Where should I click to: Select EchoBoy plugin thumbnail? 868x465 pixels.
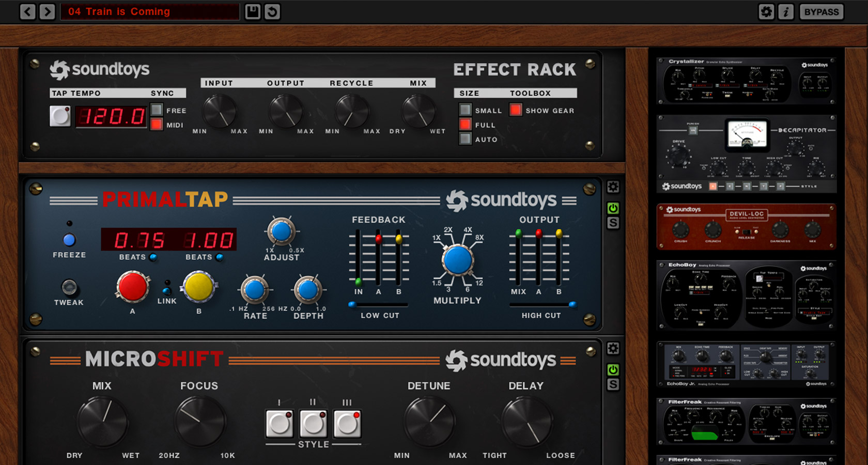(746, 296)
